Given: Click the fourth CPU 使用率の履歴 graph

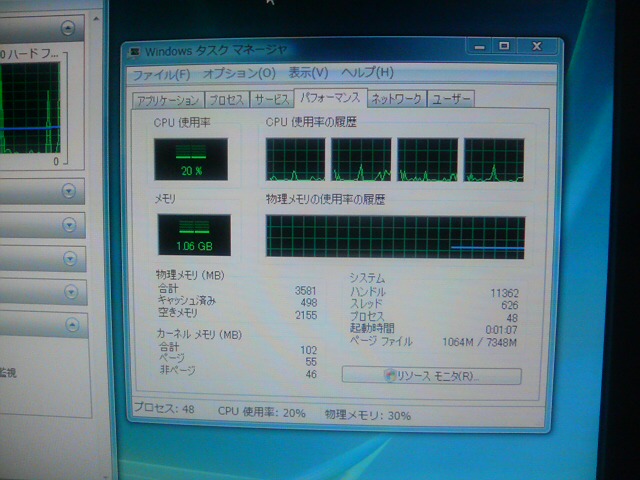Looking at the screenshot, I should (494, 160).
